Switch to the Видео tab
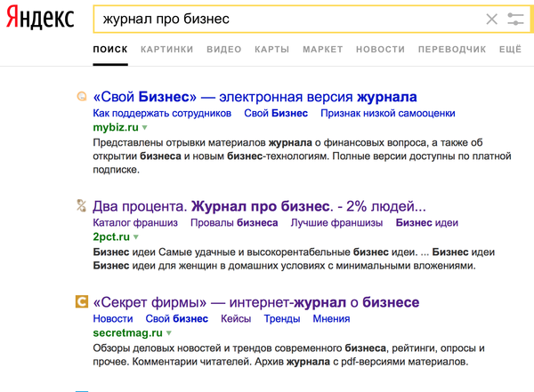534x392 pixels. tap(223, 50)
